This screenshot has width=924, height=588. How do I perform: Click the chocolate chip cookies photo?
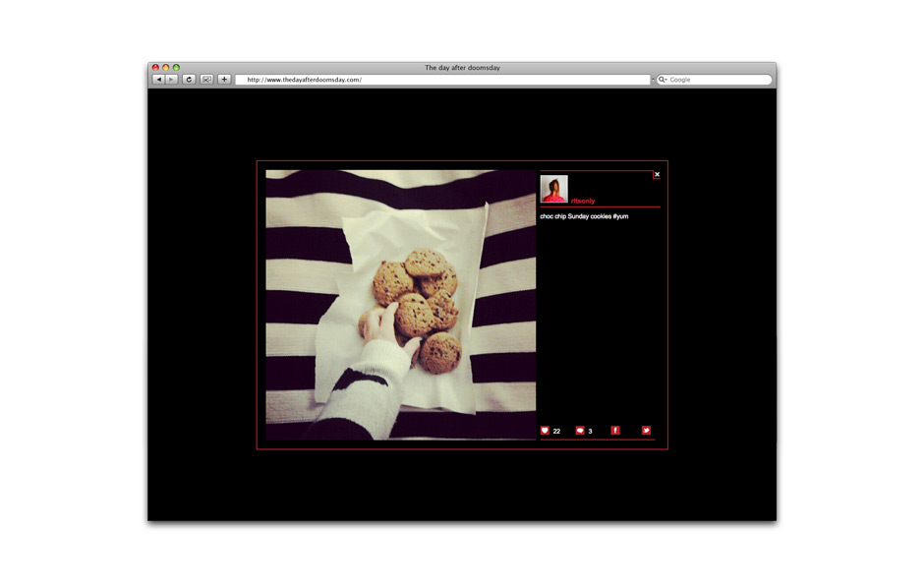[x=401, y=305]
